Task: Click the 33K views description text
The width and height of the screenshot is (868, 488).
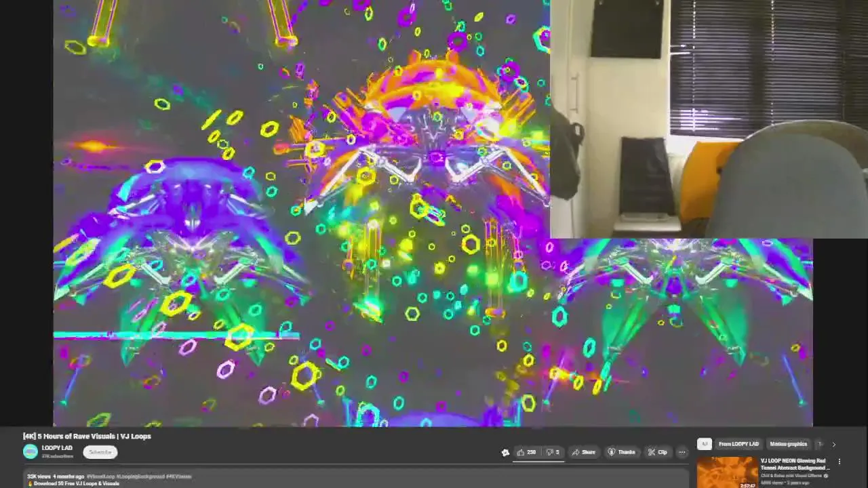Action: tap(39, 476)
